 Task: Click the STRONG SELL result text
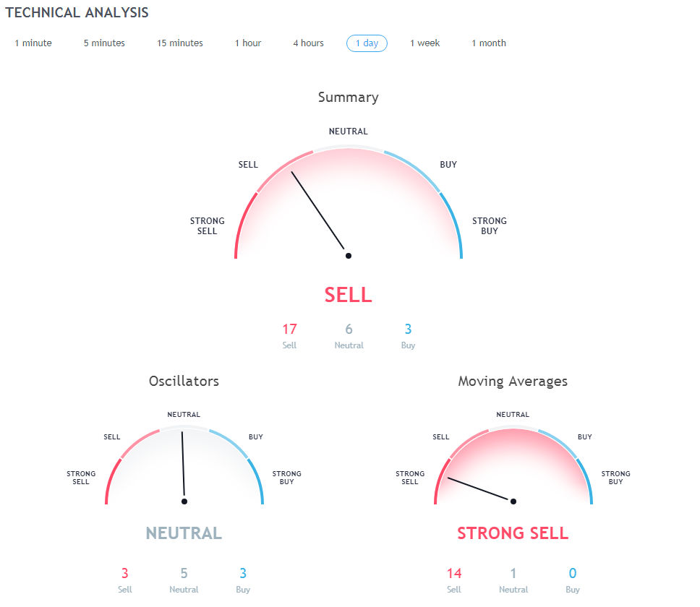click(513, 533)
